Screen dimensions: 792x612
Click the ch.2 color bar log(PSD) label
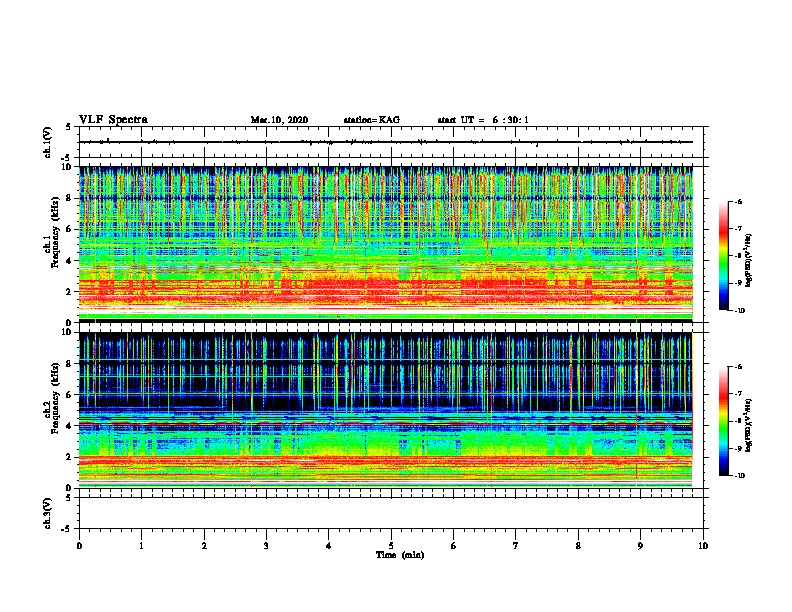click(x=749, y=426)
